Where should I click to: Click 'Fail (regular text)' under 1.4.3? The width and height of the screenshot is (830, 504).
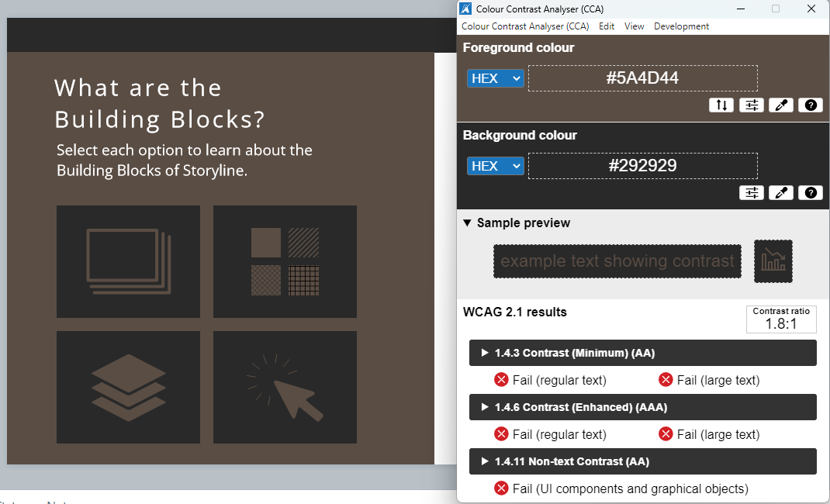[551, 380]
